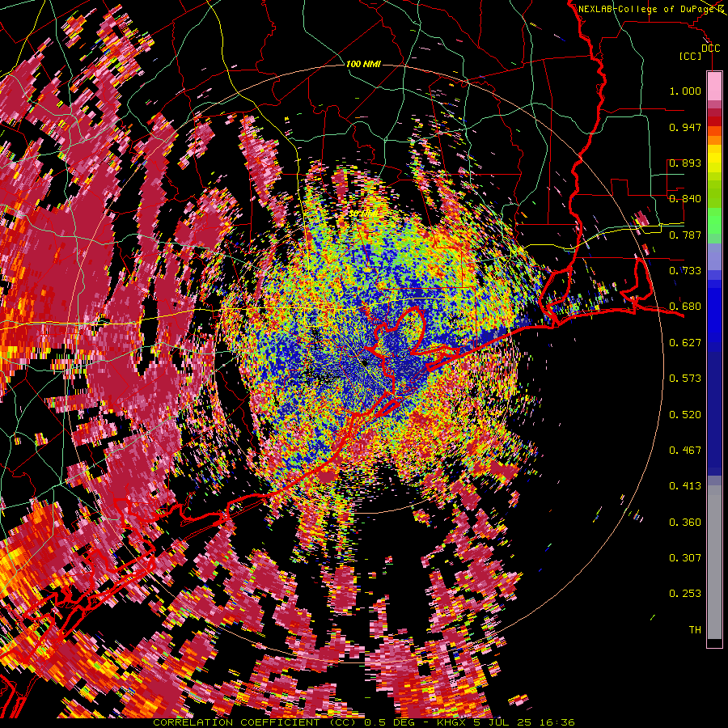
Task: Click the 100 NMI range ring label
Action: coord(363,64)
